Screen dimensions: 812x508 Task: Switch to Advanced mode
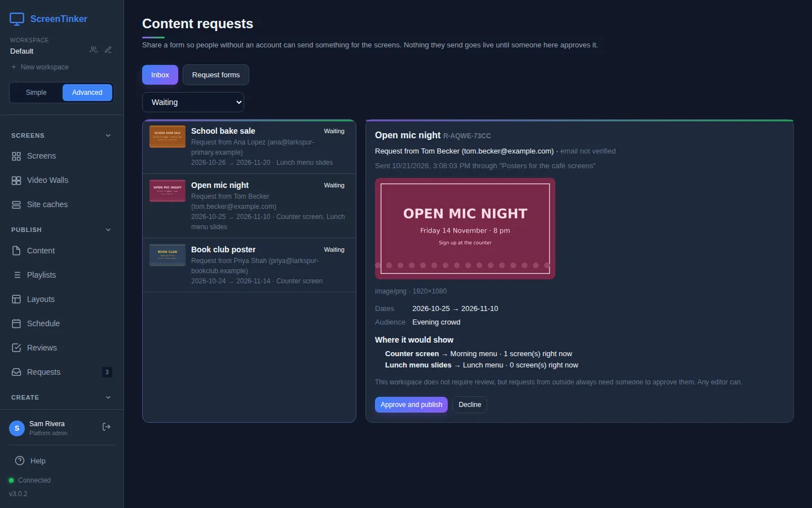pyautogui.click(x=87, y=93)
